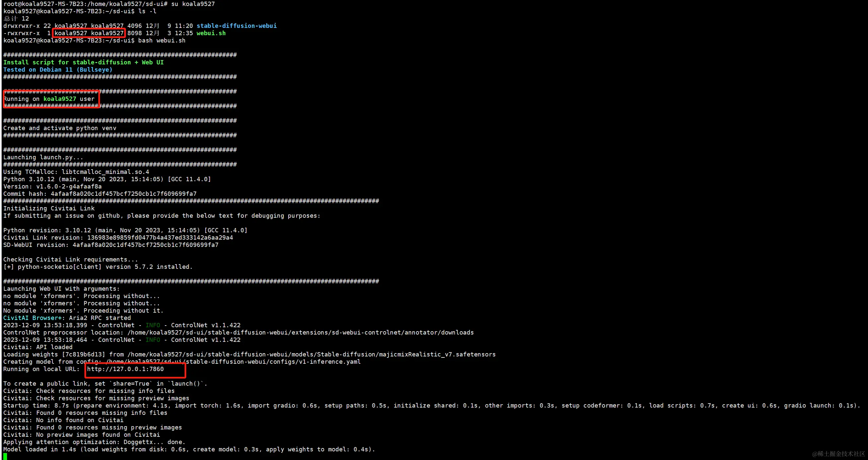Click the green terminal cursor block
The width and height of the screenshot is (868, 460).
pyautogui.click(x=5, y=456)
